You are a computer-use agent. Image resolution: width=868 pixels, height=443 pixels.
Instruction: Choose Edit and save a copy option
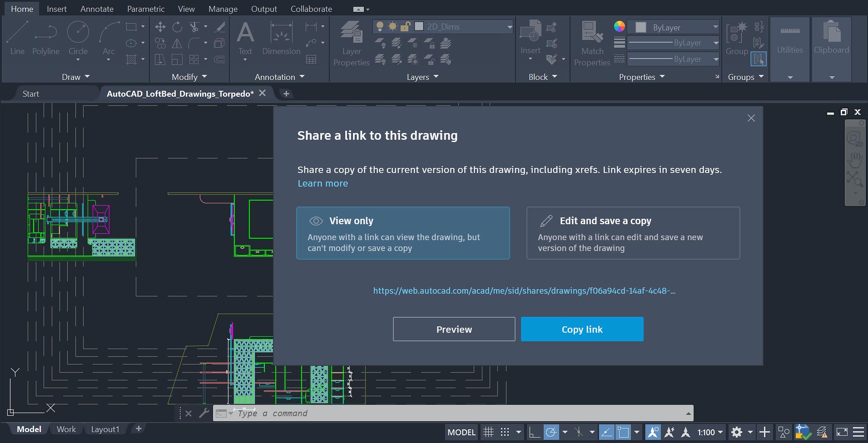(x=633, y=233)
